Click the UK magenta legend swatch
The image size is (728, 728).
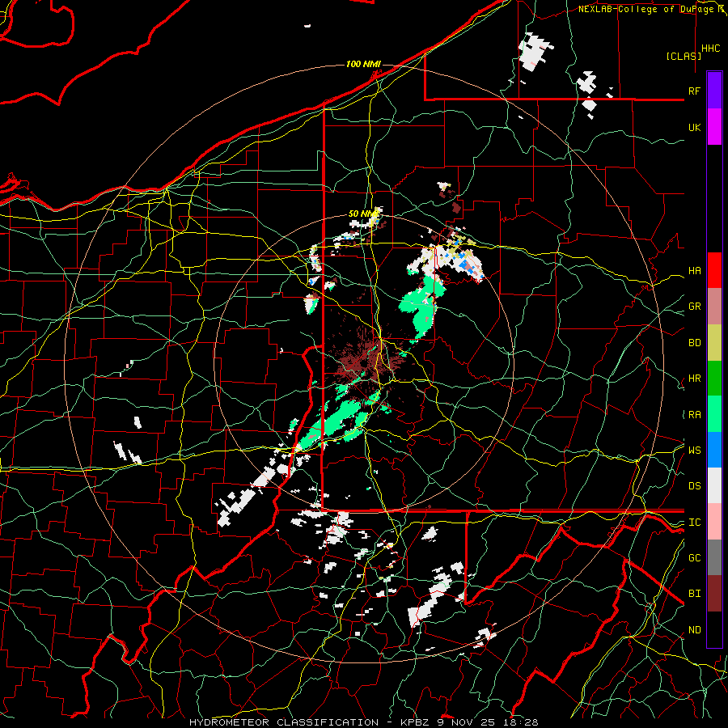pyautogui.click(x=714, y=127)
